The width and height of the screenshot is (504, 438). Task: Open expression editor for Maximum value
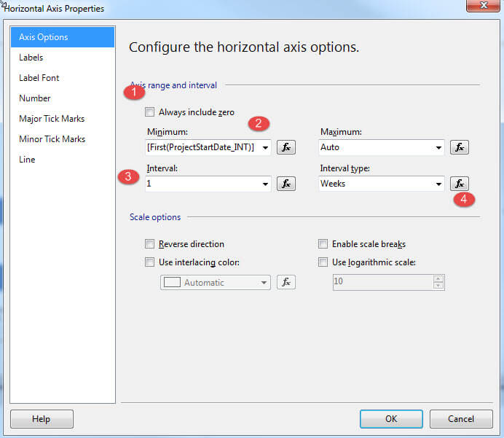point(459,147)
